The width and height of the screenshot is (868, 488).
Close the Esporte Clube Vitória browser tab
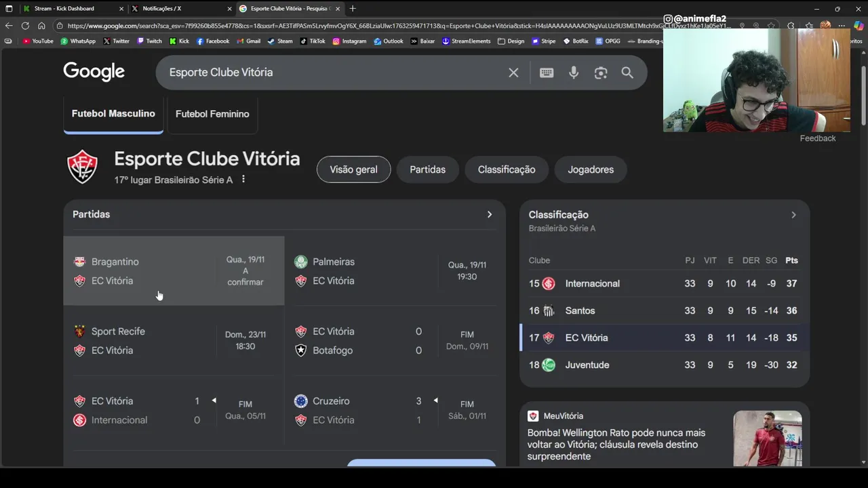click(x=338, y=8)
